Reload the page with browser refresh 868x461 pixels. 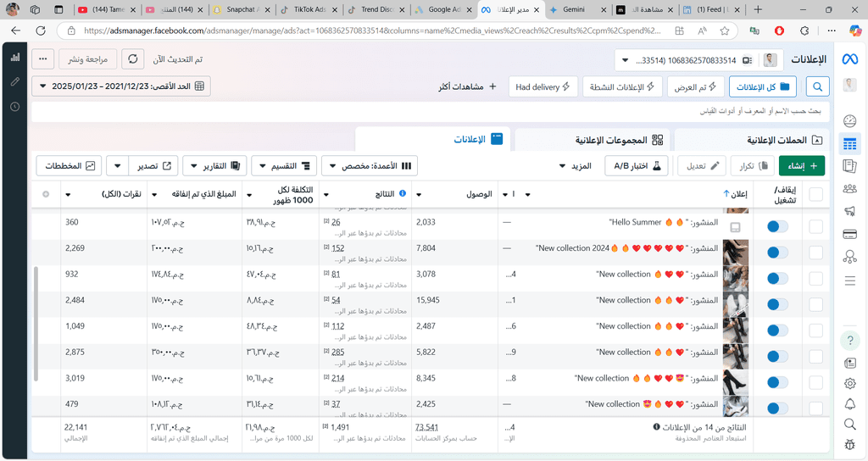coord(41,31)
